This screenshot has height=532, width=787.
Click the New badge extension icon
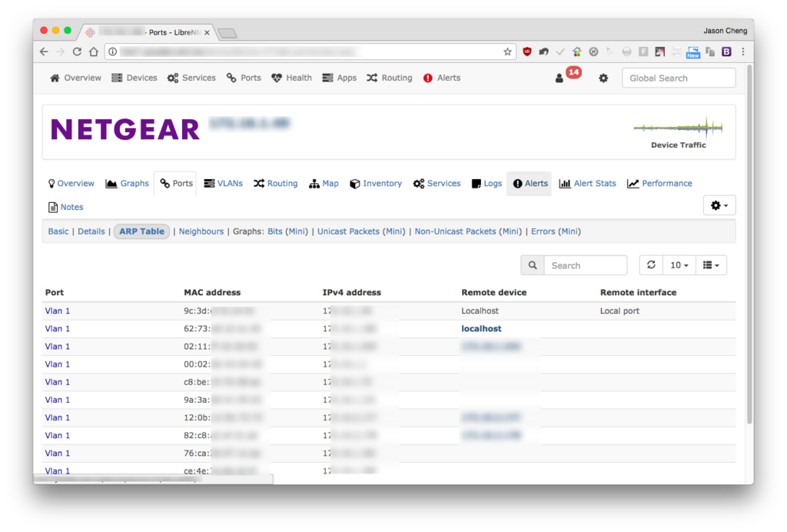coord(693,52)
